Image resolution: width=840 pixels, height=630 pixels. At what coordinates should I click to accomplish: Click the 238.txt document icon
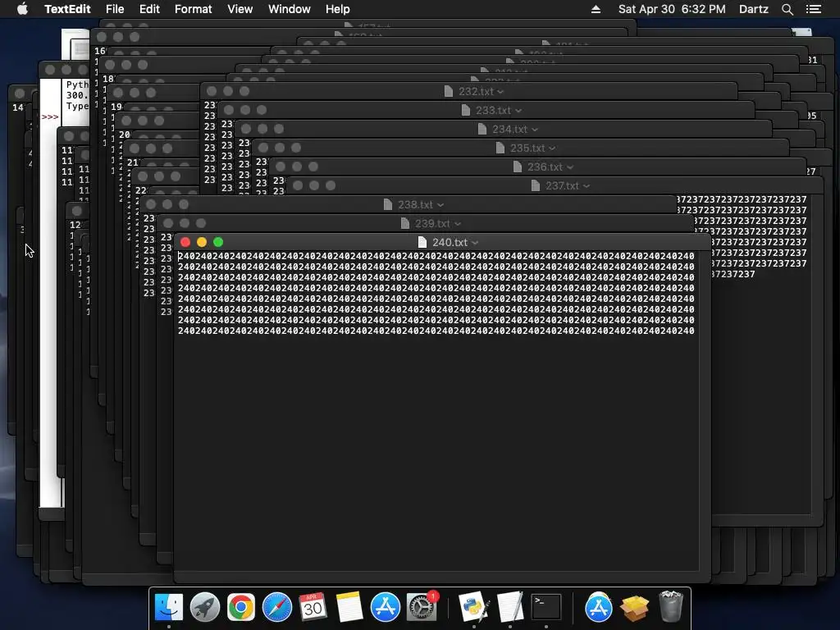tap(388, 204)
